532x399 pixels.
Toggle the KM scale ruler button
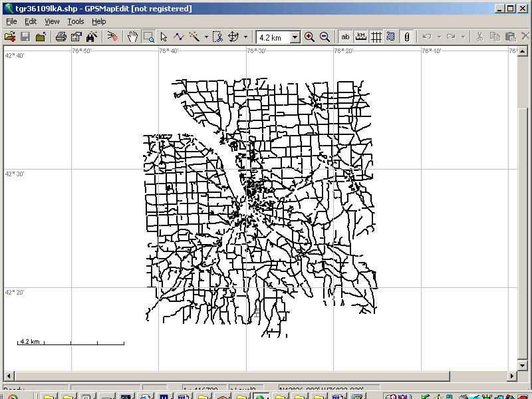[361, 37]
